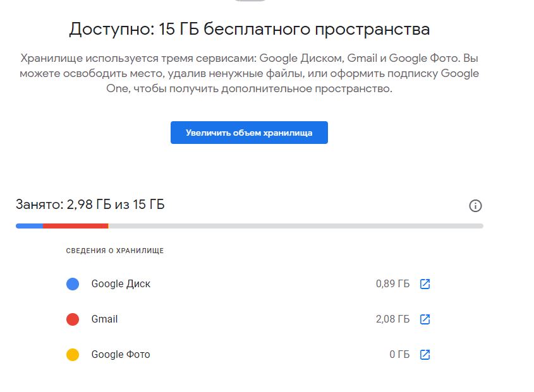Open Google Диск via its external link icon
Viewport: 534px width, 392px height.
(425, 284)
